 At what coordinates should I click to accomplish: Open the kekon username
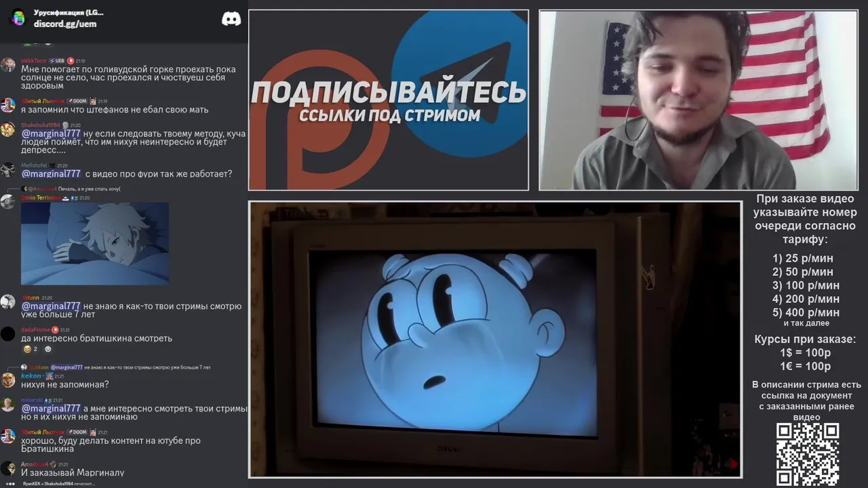[31, 375]
